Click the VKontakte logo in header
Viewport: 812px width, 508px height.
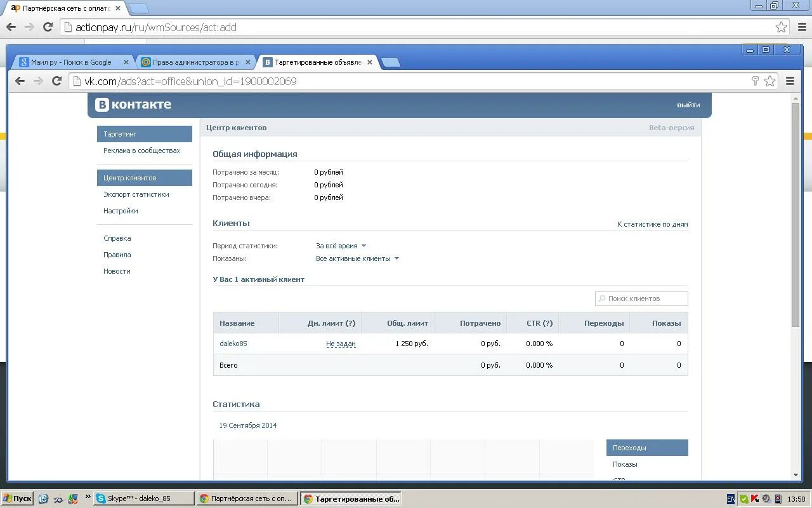[133, 105]
